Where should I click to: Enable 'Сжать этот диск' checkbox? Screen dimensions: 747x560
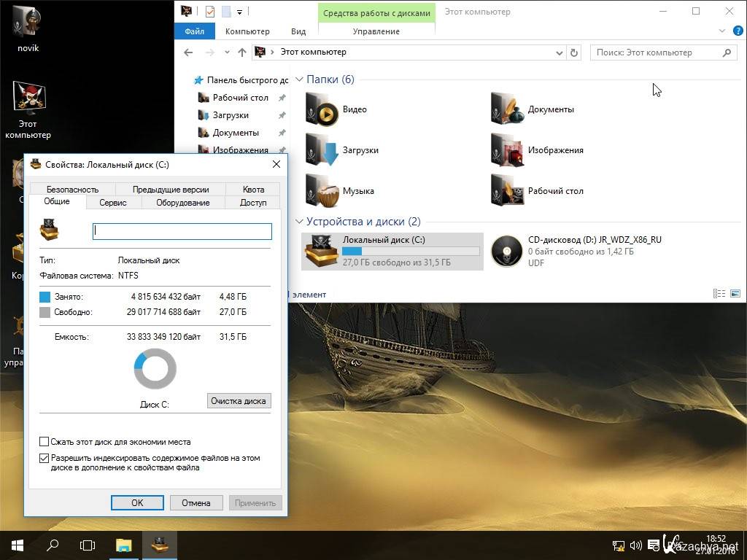click(x=44, y=442)
